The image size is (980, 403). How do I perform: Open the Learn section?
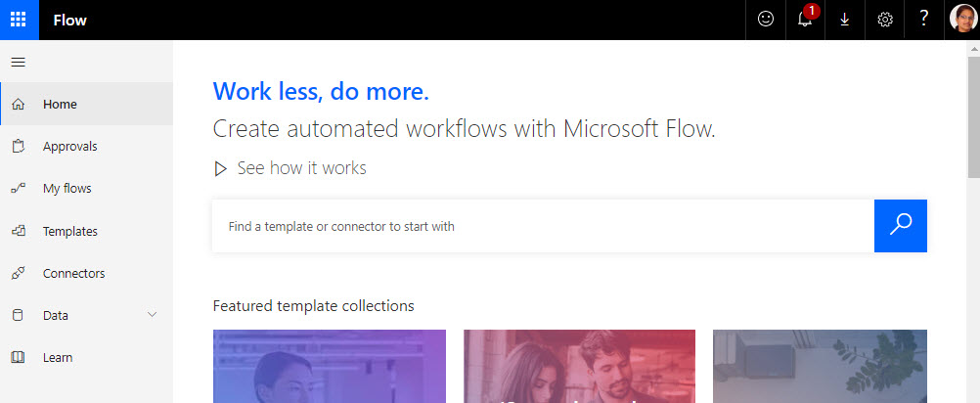click(x=86, y=357)
